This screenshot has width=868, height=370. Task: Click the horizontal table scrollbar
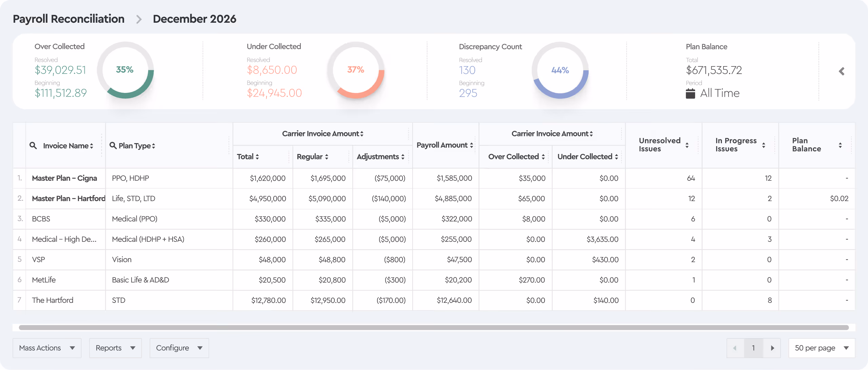[x=434, y=328]
